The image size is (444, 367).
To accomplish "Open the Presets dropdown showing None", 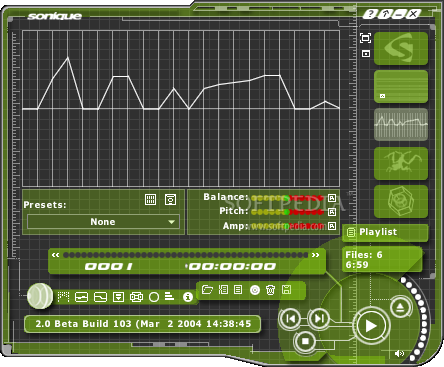I will (x=103, y=222).
